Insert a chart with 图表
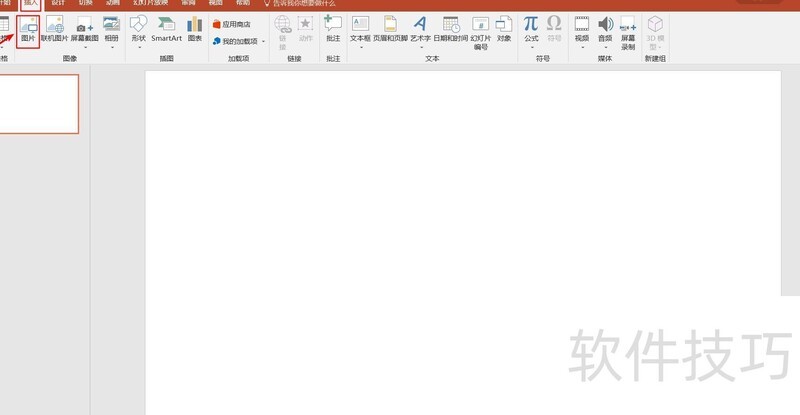 pyautogui.click(x=194, y=28)
